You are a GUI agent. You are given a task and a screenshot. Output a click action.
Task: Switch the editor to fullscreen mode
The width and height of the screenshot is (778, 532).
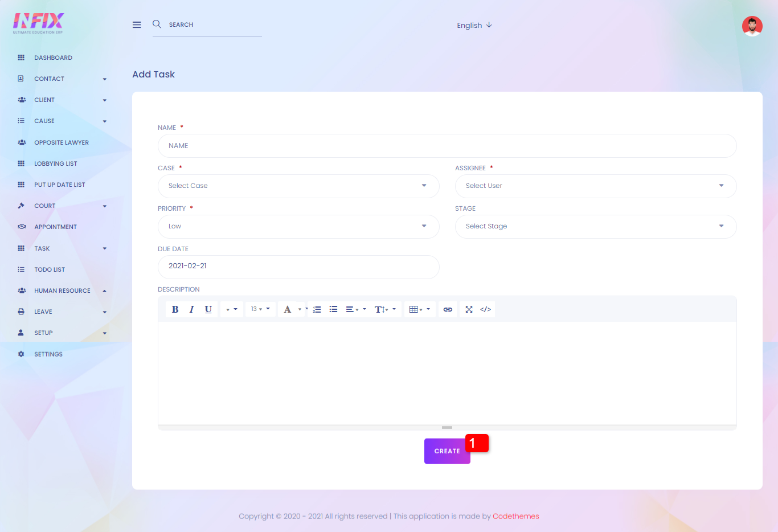[469, 309]
